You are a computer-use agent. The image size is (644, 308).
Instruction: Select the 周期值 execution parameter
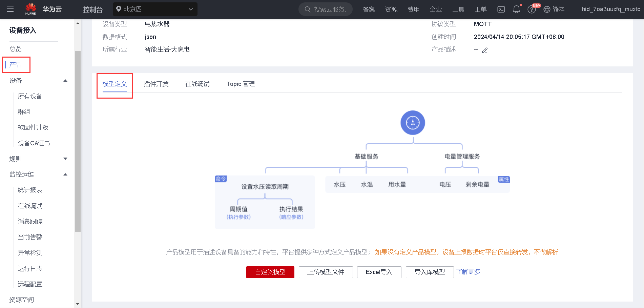[238, 209]
